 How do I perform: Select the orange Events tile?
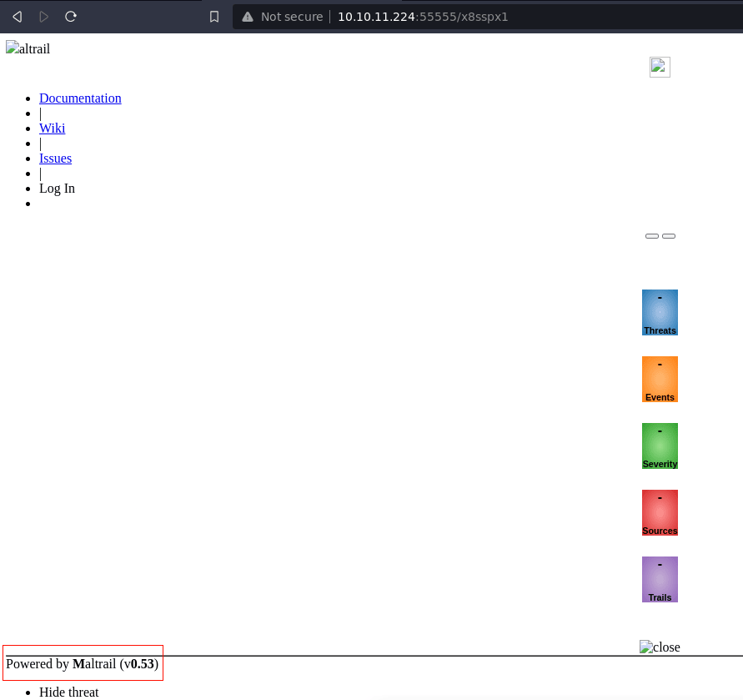(x=660, y=380)
